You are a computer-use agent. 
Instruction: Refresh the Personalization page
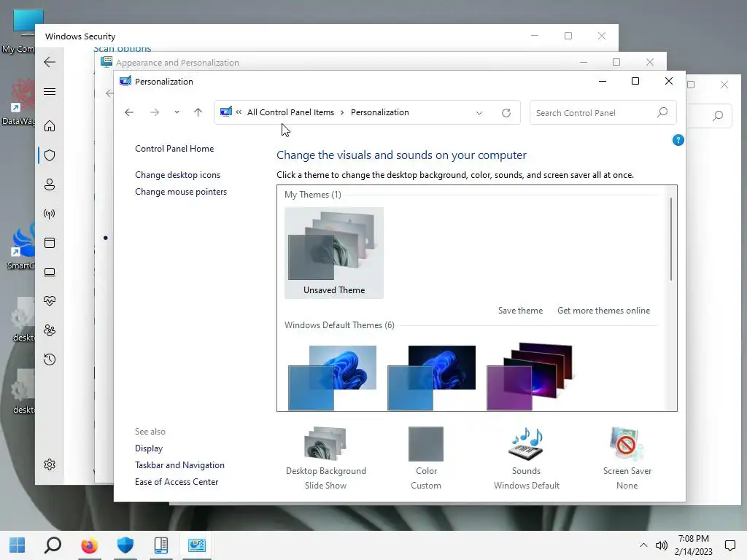coord(506,113)
